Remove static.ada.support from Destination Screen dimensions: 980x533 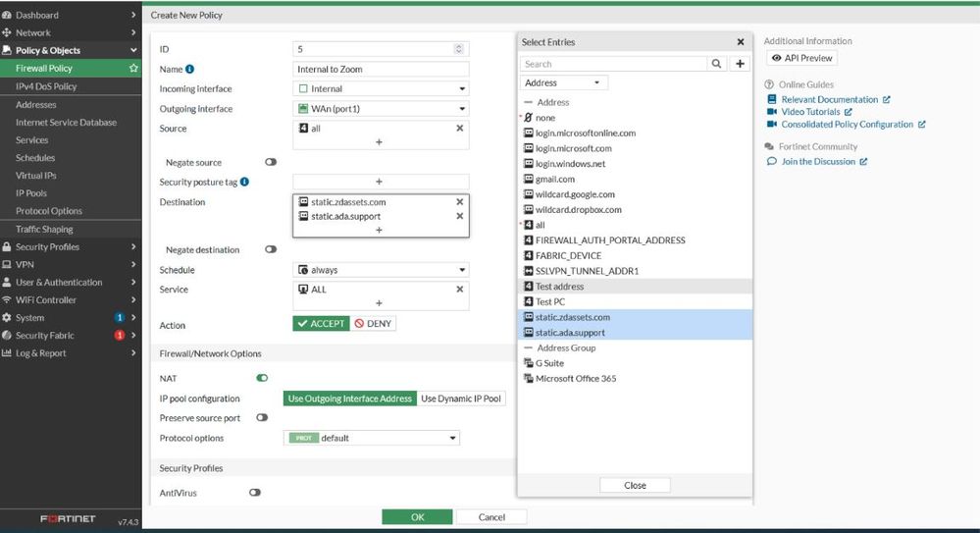pyautogui.click(x=459, y=216)
